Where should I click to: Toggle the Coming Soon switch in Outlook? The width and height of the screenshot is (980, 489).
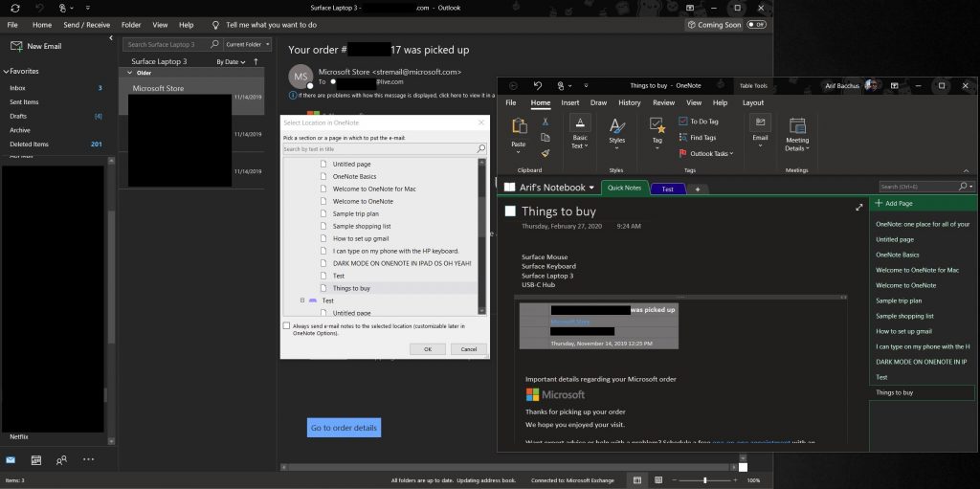(x=756, y=25)
